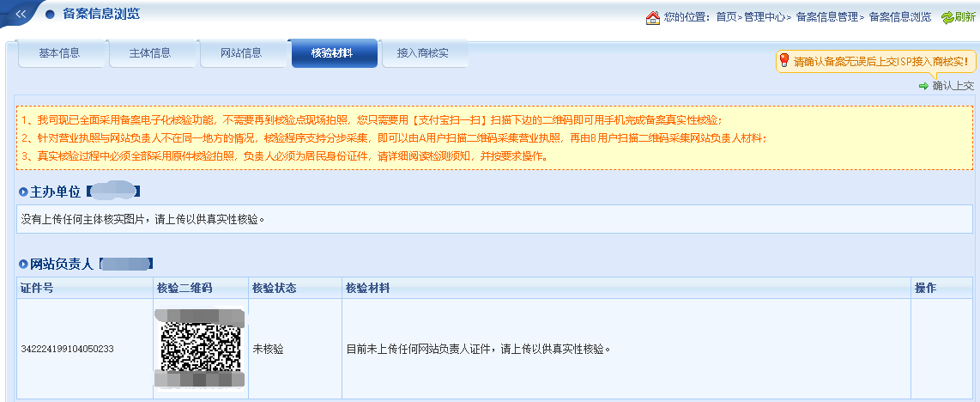Click the 确认上交 submit link
The image size is (980, 402).
tap(953, 85)
